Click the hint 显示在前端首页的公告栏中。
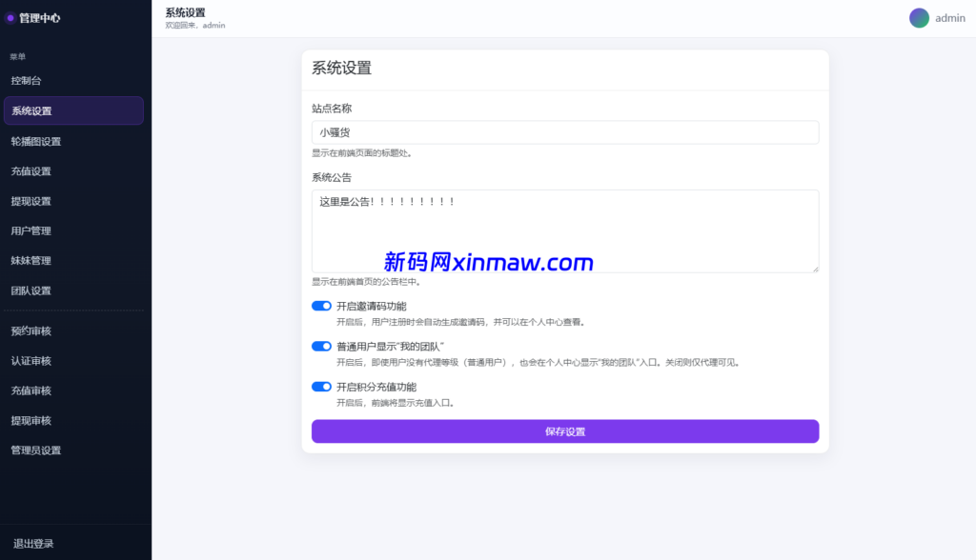976x560 pixels. pyautogui.click(x=367, y=282)
